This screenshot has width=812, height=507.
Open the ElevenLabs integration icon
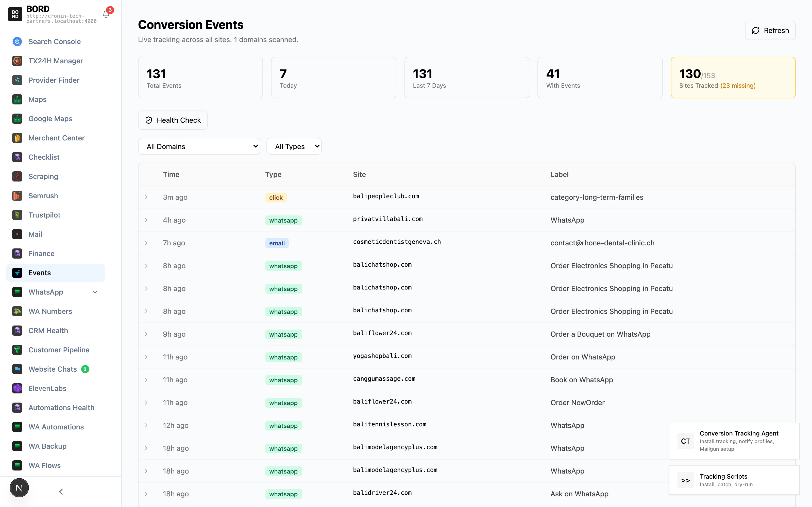pos(17,388)
